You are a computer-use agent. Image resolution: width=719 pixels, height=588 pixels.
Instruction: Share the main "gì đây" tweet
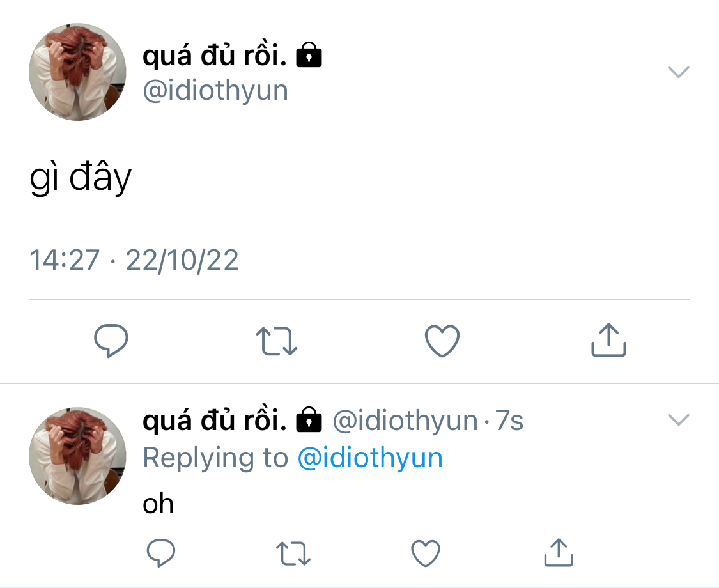(608, 339)
